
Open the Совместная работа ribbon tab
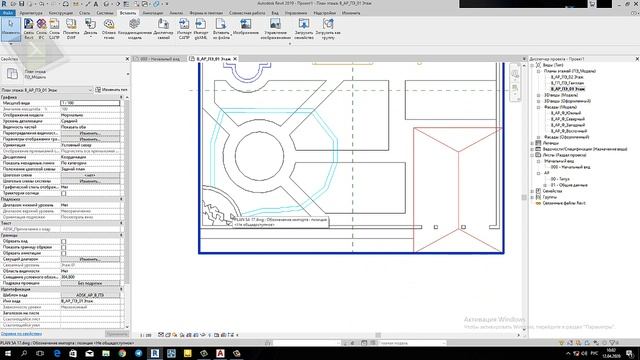247,13
